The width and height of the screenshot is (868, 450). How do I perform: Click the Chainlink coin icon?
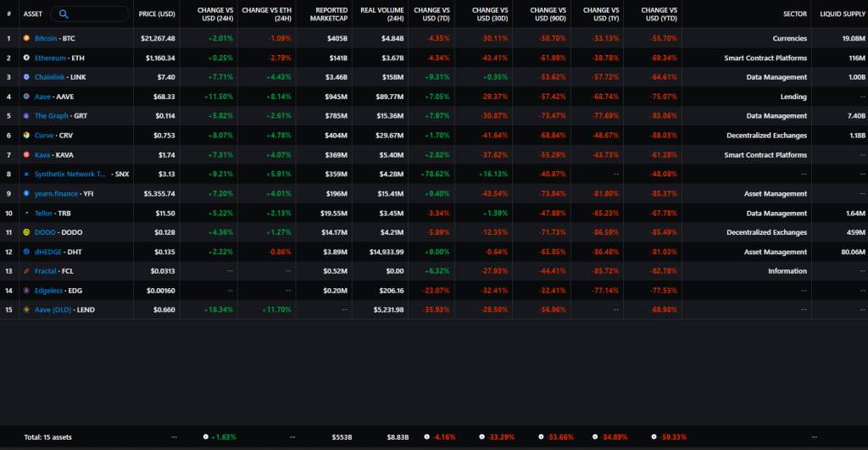26,77
